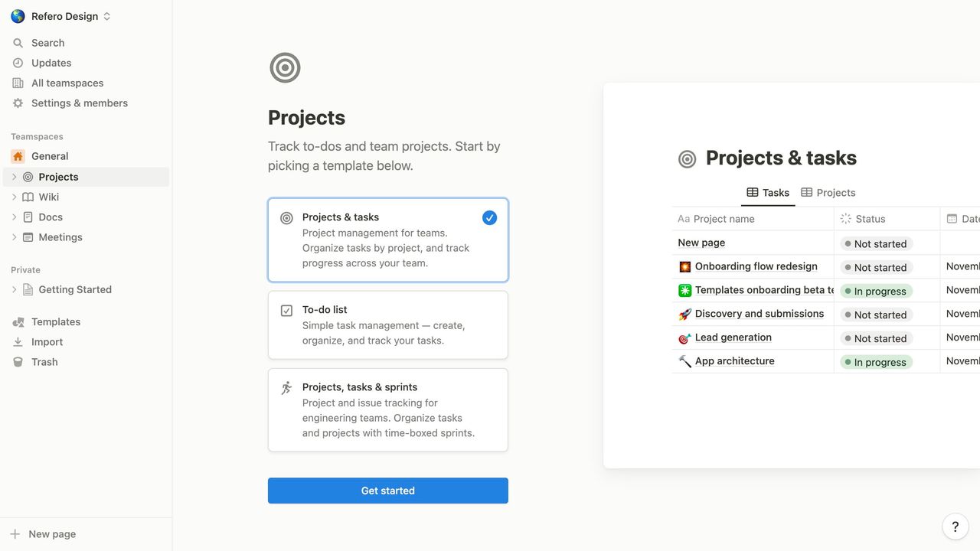This screenshot has height=551, width=980.
Task: Open the Trash
Action: point(44,361)
